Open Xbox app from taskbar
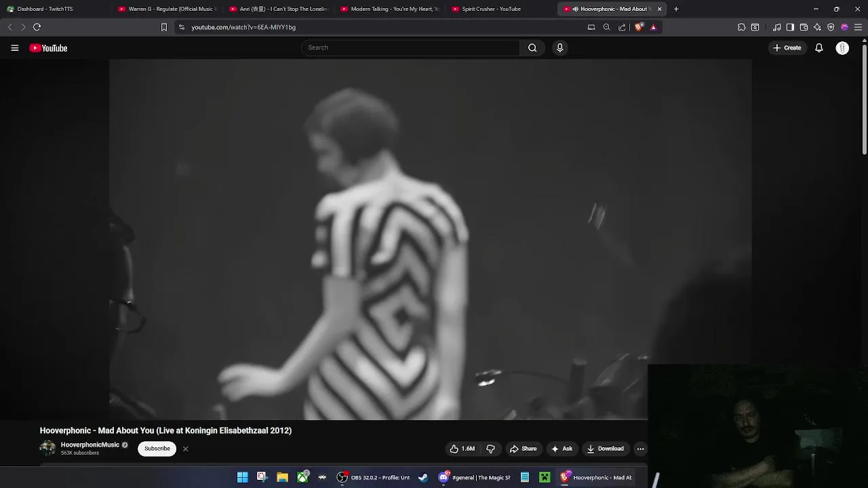This screenshot has width=868, height=488. pos(302,477)
